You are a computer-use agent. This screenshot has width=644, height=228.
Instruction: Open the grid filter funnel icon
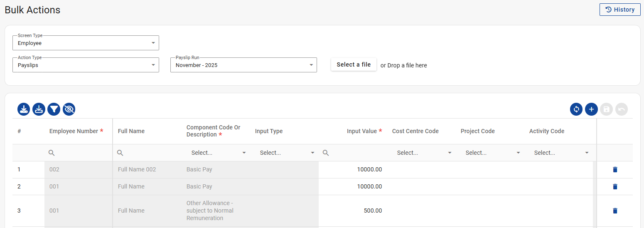tap(54, 109)
